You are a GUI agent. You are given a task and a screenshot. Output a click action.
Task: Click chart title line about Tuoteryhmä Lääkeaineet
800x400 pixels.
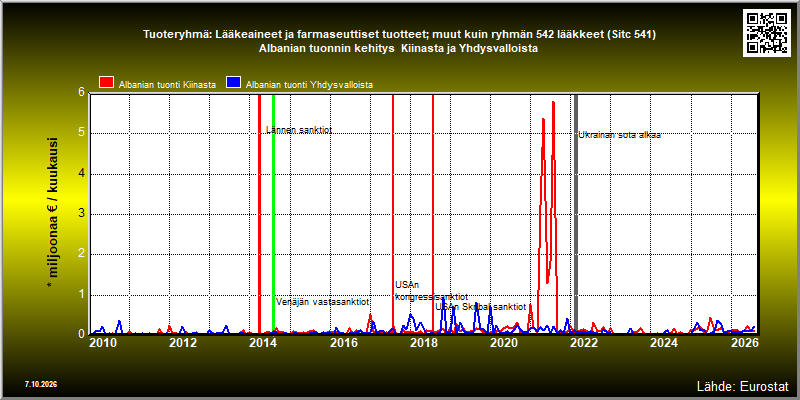pos(399,35)
